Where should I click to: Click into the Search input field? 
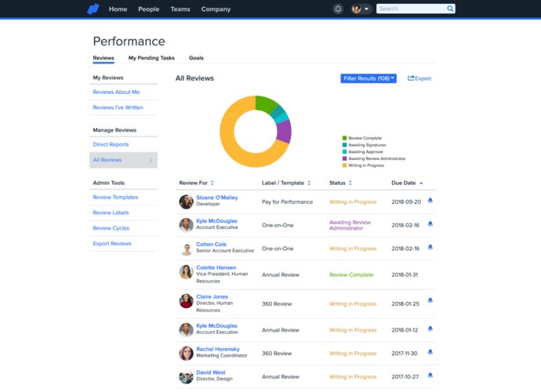coord(411,9)
